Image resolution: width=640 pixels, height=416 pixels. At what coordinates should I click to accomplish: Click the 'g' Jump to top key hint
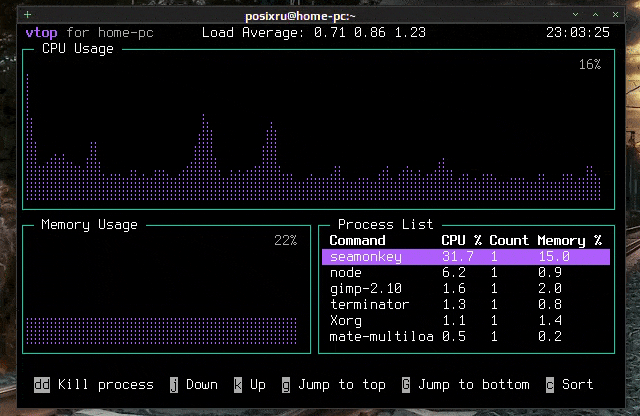pyautogui.click(x=286, y=385)
